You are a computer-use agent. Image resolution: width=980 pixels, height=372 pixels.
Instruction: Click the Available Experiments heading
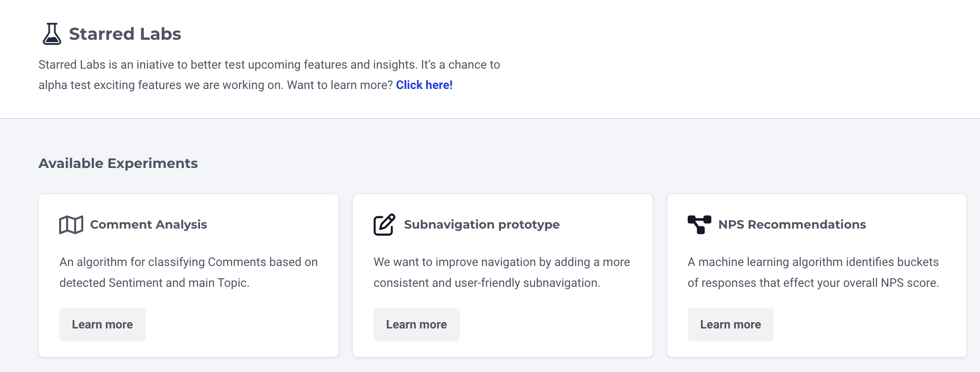click(x=118, y=163)
